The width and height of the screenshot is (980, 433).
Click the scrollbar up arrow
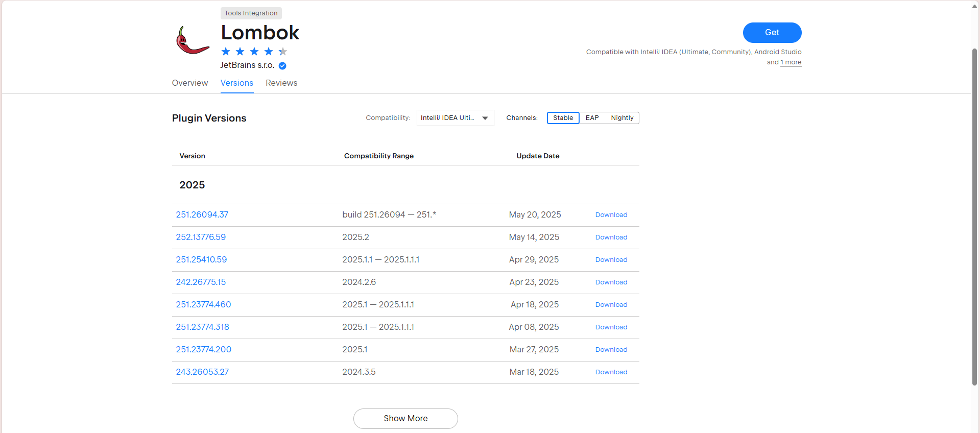point(974,7)
